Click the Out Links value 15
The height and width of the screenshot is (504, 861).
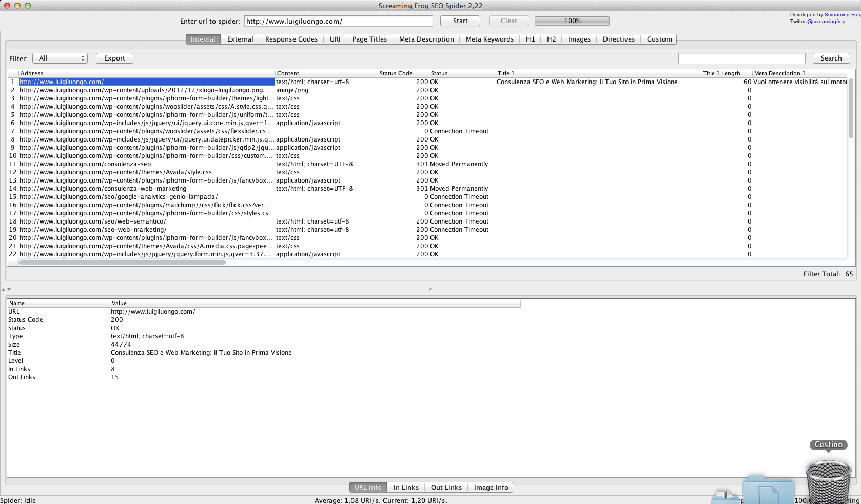114,377
